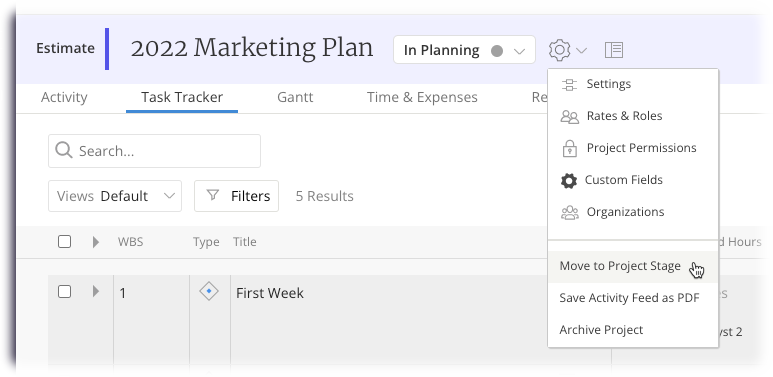The width and height of the screenshot is (773, 377).
Task: Click the Type column header
Action: (206, 242)
